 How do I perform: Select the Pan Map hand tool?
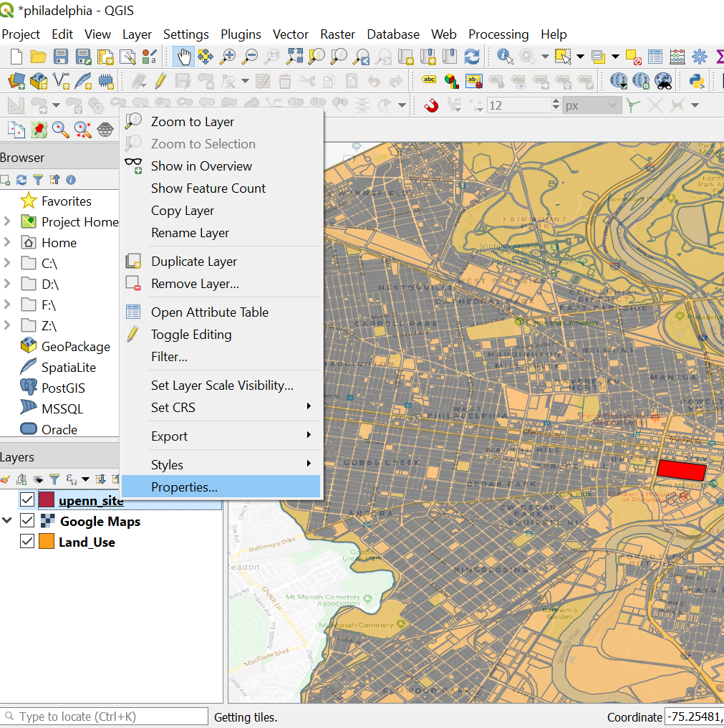pos(183,57)
